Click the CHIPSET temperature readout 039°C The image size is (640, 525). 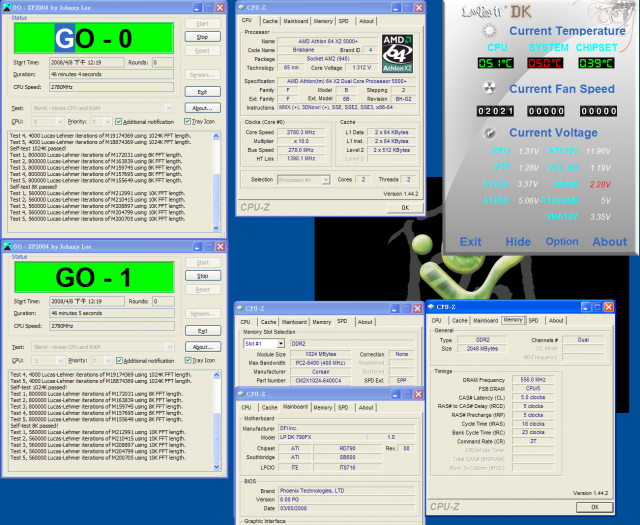(596, 63)
